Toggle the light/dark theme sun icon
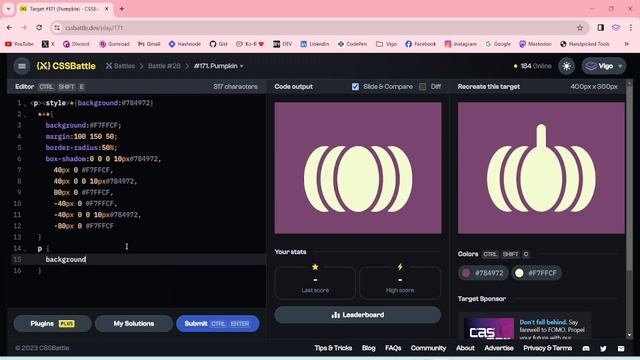The width and height of the screenshot is (640, 360). point(567,66)
